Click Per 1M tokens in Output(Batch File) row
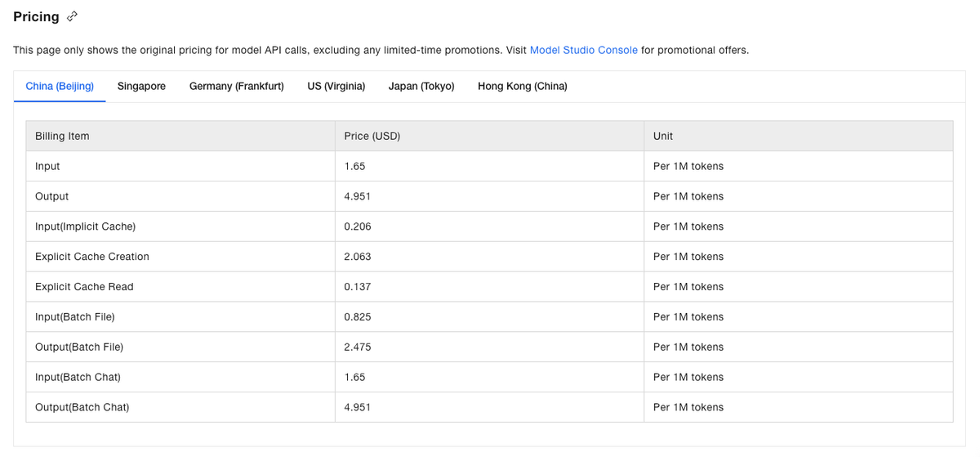This screenshot has height=457, width=980. [688, 347]
